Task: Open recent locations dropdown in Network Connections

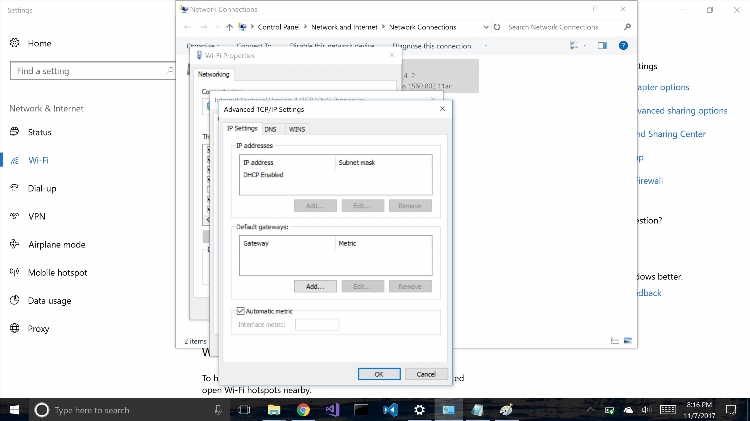Action: point(218,27)
